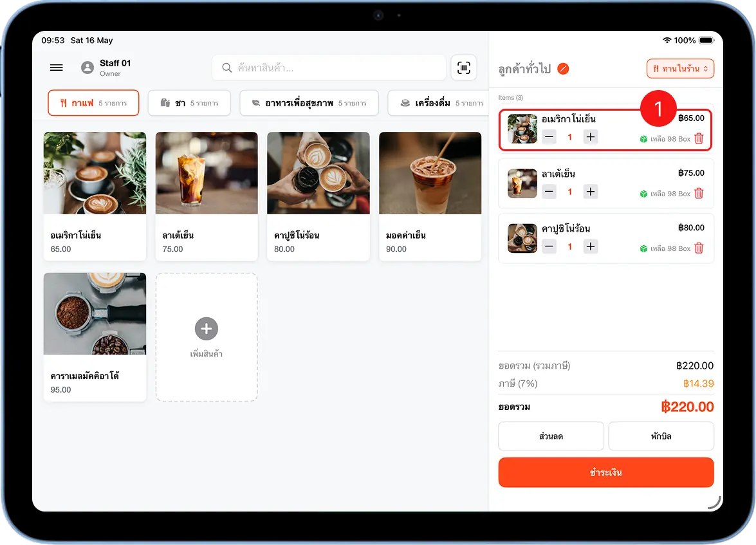Image resolution: width=756 pixels, height=545 pixels.
Task: Increase quantity of อเมริกาโน่เย็น
Action: pyautogui.click(x=590, y=137)
